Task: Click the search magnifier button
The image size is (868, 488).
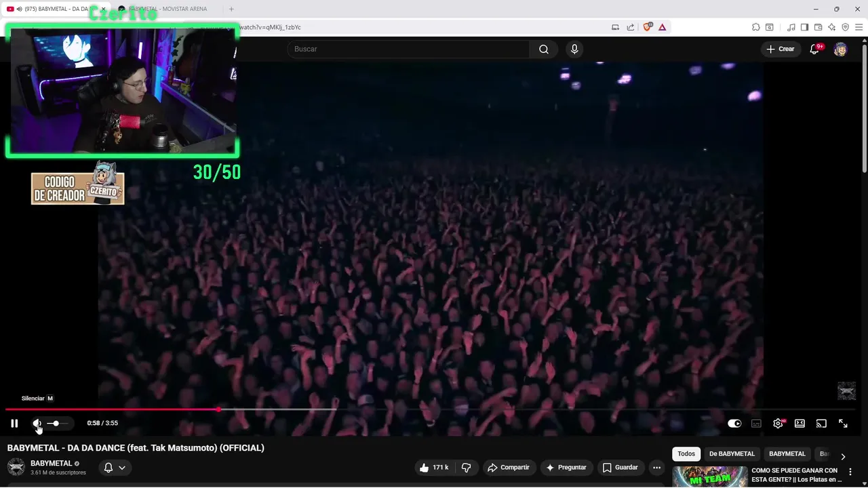Action: pos(544,49)
